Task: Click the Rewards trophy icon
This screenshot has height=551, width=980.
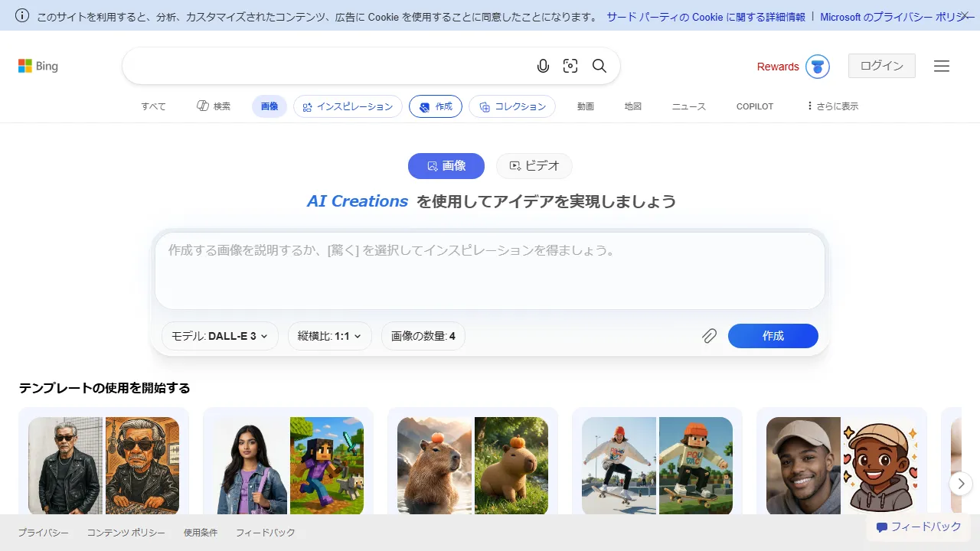Action: coord(817,66)
